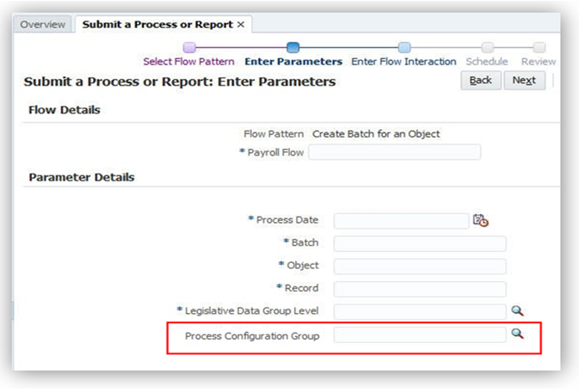Screen dimensions: 579x392
Task: Click the Process Configuration Group field
Action: [x=420, y=334]
